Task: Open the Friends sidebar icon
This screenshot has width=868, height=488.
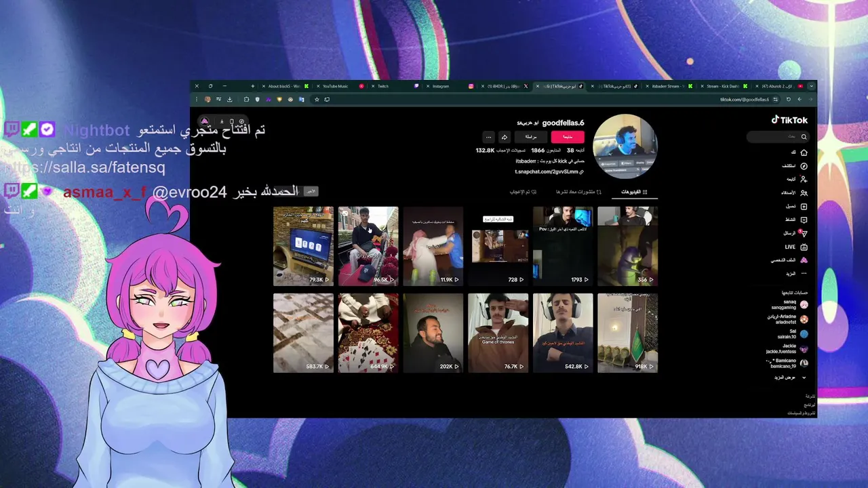Action: pyautogui.click(x=804, y=193)
